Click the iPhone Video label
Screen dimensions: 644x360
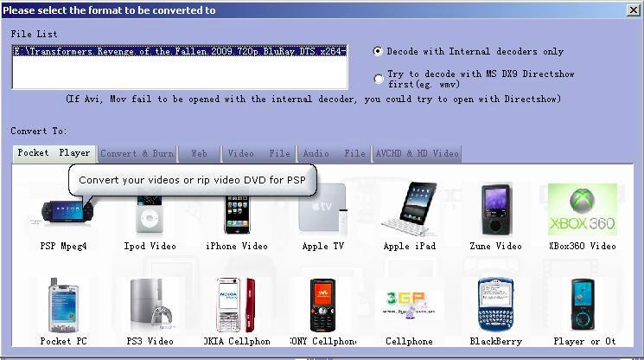coord(237,246)
